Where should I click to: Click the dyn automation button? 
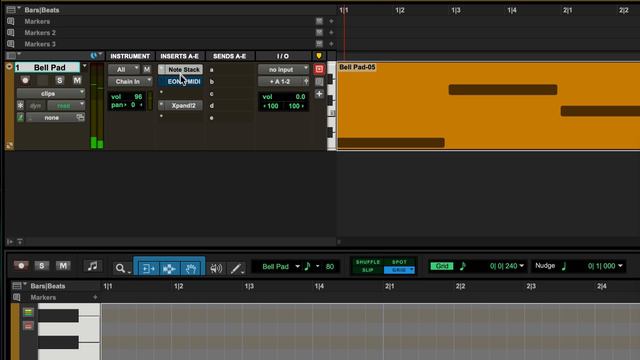pyautogui.click(x=36, y=106)
